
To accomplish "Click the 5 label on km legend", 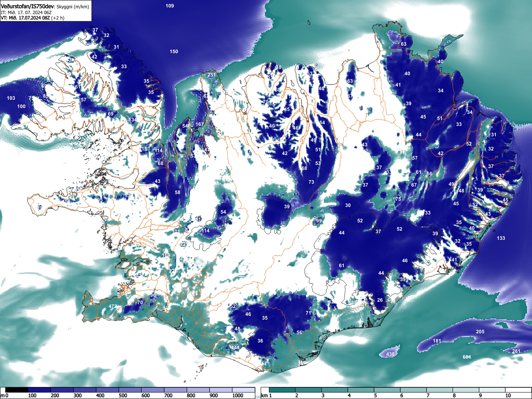I will (x=375, y=396).
